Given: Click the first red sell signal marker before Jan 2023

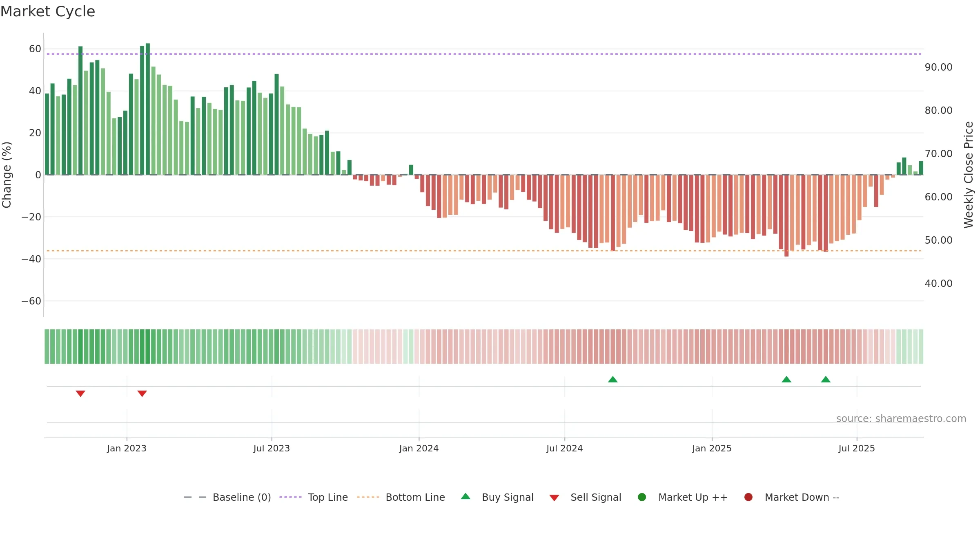Looking at the screenshot, I should 80,393.
